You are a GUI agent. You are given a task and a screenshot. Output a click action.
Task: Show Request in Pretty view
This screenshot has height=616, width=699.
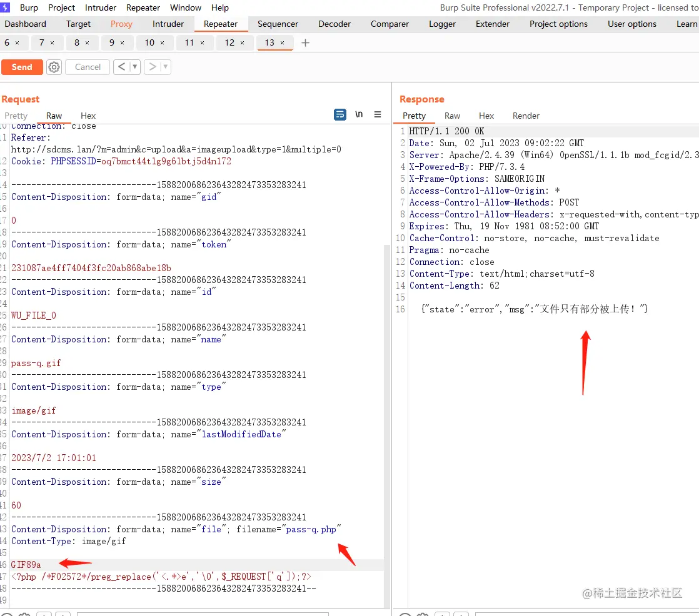16,116
